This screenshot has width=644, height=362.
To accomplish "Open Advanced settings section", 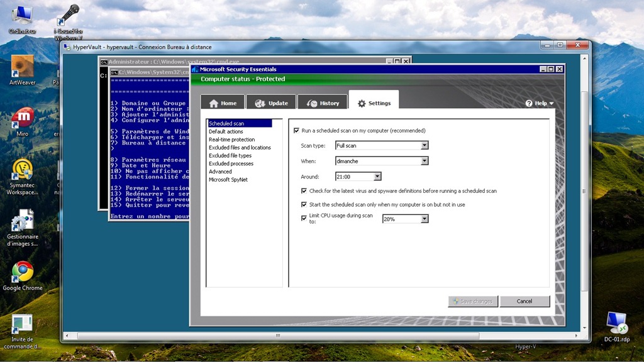I will 220,172.
